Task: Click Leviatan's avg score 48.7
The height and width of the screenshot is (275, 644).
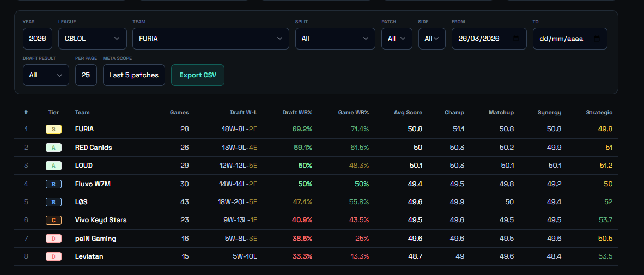Action: point(415,256)
